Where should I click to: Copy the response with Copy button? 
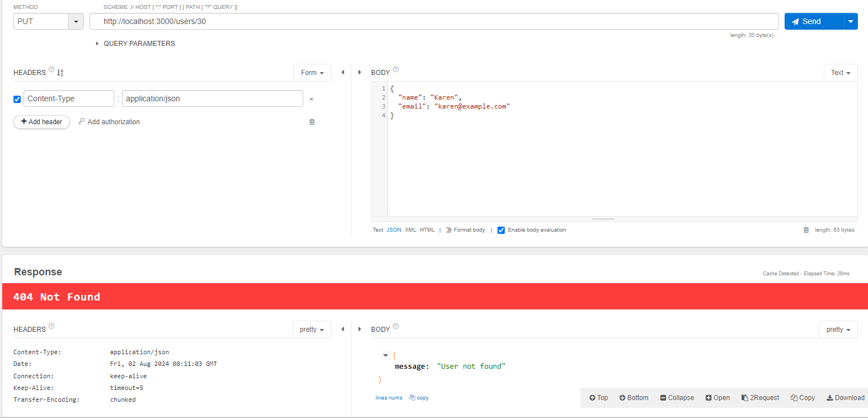coord(803,398)
